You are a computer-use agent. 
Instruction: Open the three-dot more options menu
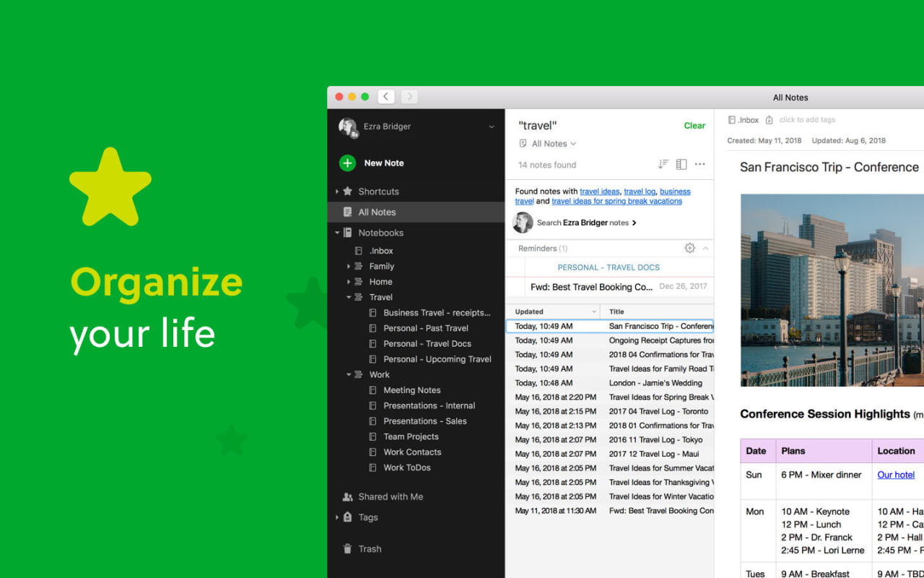click(x=699, y=165)
